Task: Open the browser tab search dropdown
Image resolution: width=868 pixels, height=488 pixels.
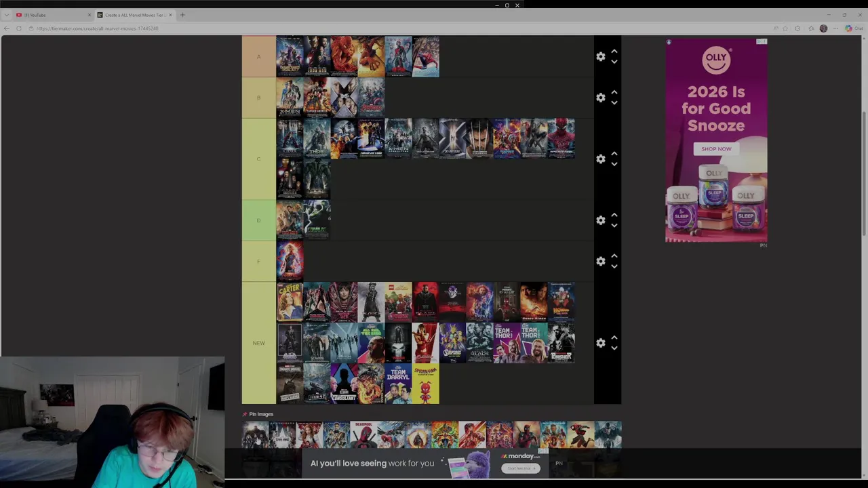Action: (x=6, y=15)
